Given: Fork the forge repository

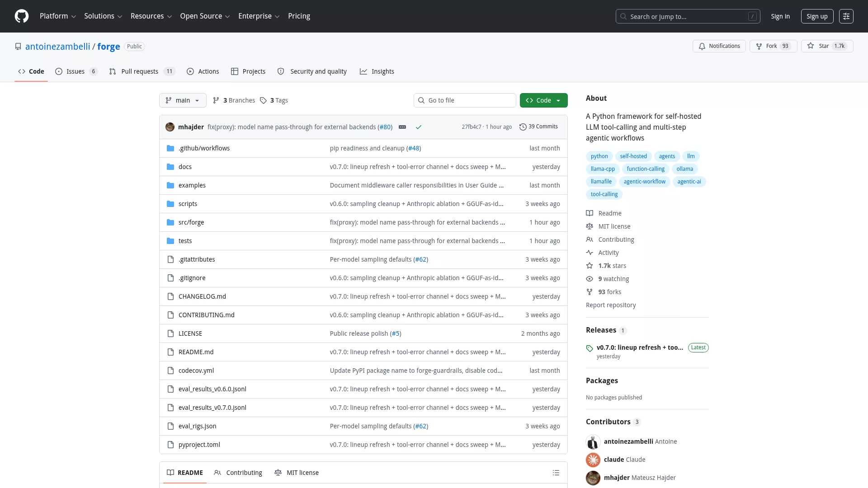Looking at the screenshot, I should click(x=773, y=46).
